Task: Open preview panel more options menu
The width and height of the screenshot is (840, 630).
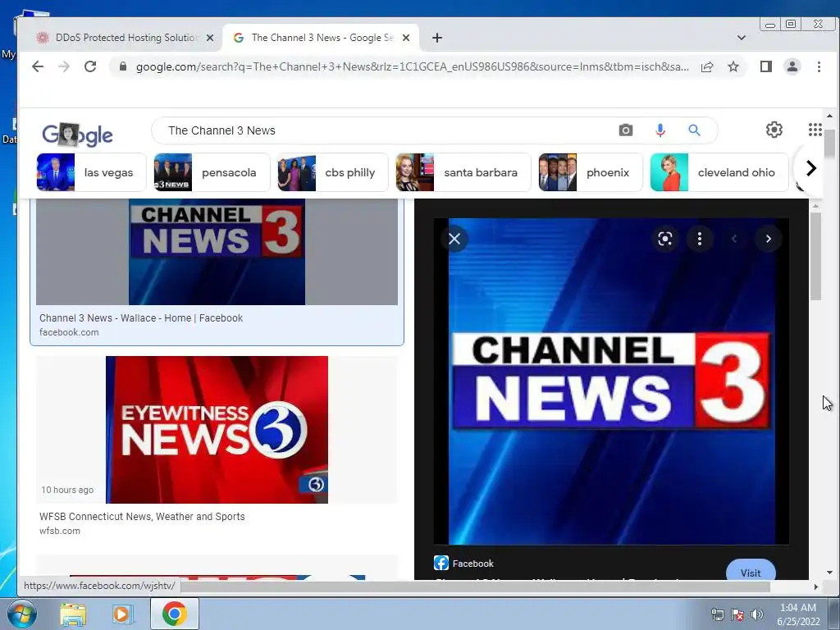Action: pos(699,239)
